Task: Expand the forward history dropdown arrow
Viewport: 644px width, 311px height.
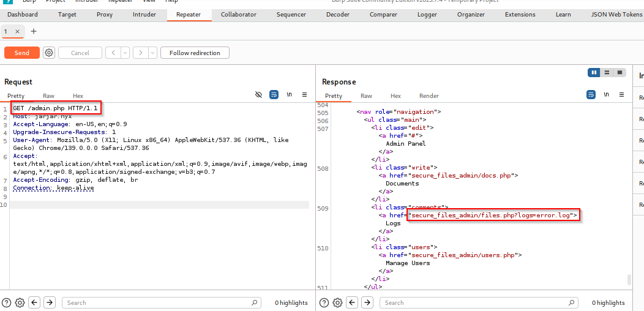Action: point(152,53)
